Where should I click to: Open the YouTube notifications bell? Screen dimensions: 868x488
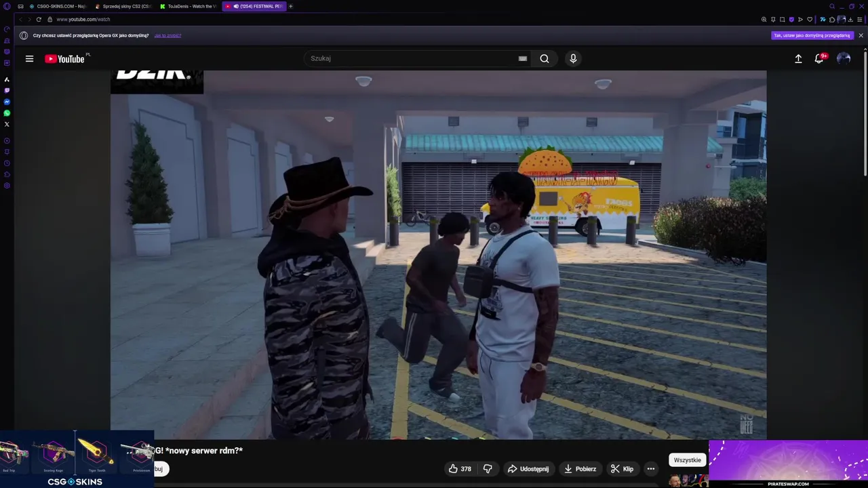point(819,59)
